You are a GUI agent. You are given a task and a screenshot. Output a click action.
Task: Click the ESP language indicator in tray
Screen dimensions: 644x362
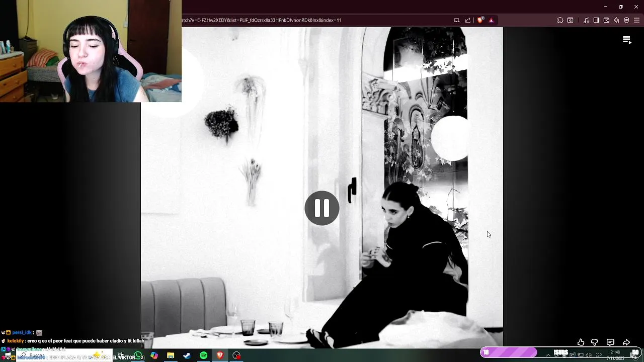598,355
